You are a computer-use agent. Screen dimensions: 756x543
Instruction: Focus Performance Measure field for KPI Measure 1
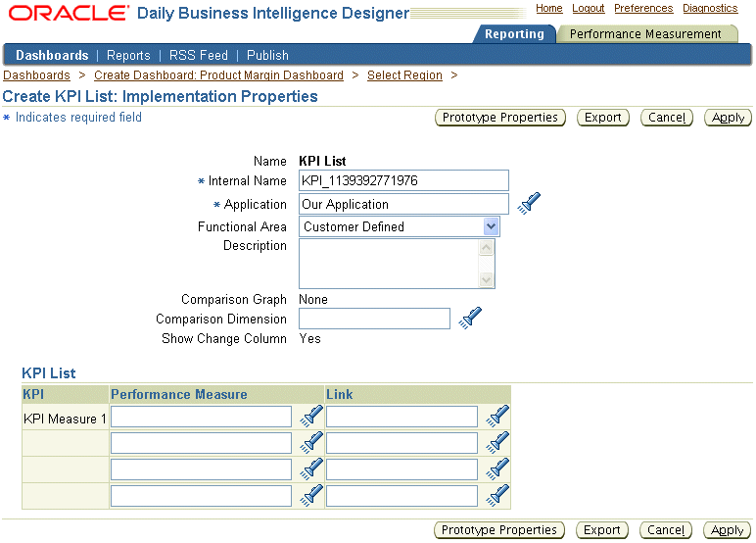tap(201, 417)
